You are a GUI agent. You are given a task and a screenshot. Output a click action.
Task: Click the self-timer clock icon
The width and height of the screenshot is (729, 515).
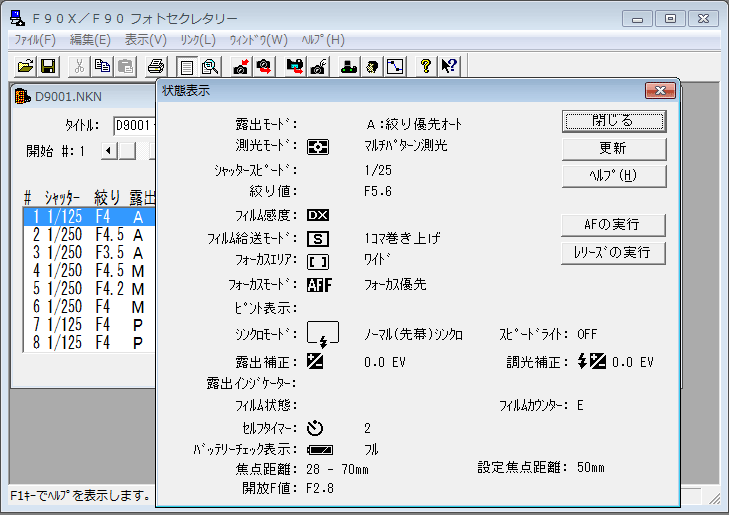(x=315, y=428)
